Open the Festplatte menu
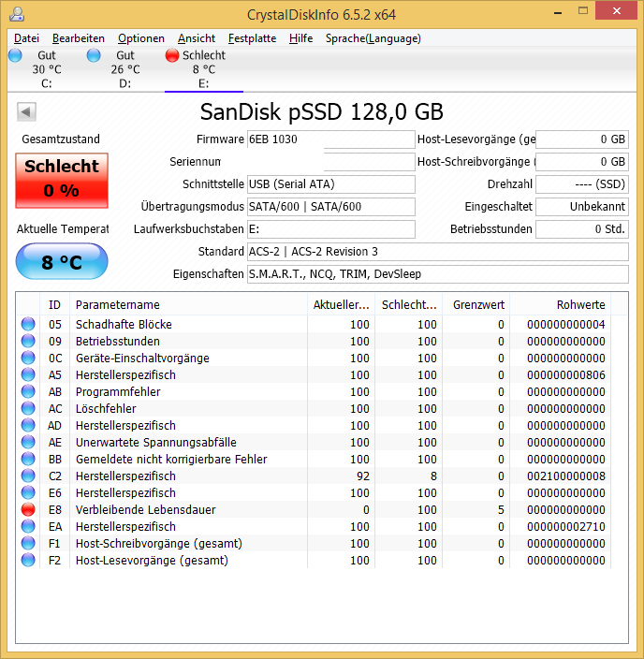 [252, 38]
